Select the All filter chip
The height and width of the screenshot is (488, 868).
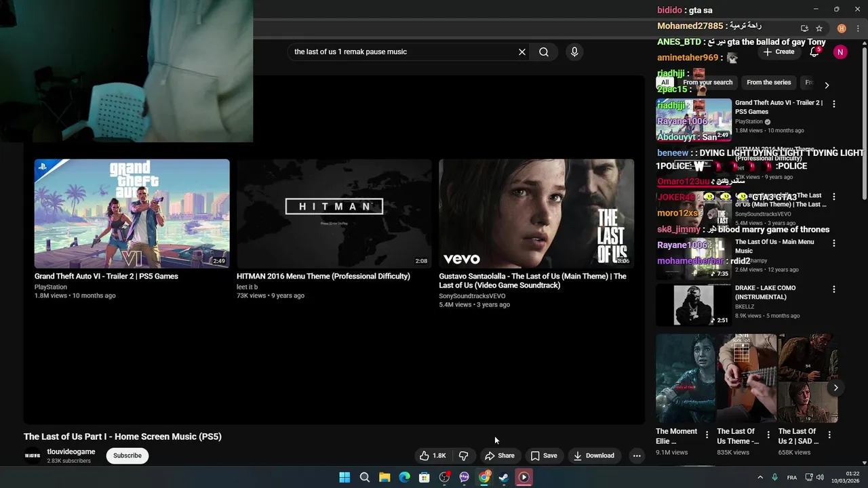pos(665,83)
